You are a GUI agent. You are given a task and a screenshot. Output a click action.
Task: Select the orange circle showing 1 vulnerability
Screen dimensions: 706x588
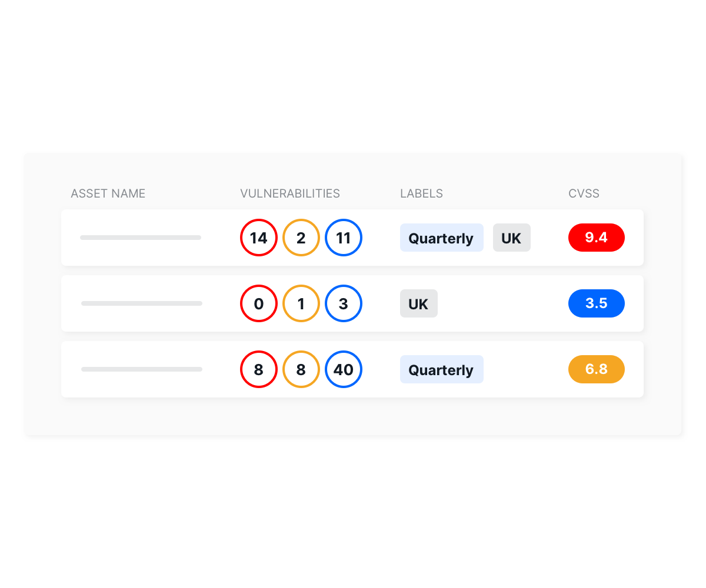tap(301, 303)
